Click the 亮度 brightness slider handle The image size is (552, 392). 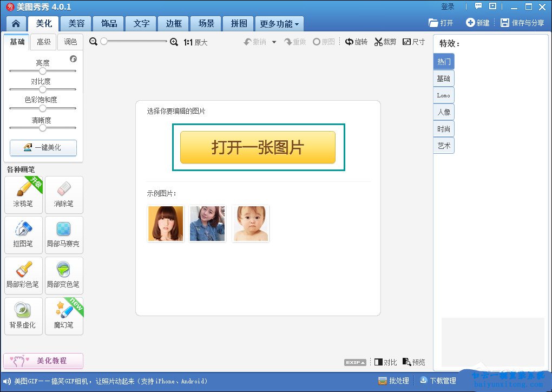pyautogui.click(x=43, y=71)
